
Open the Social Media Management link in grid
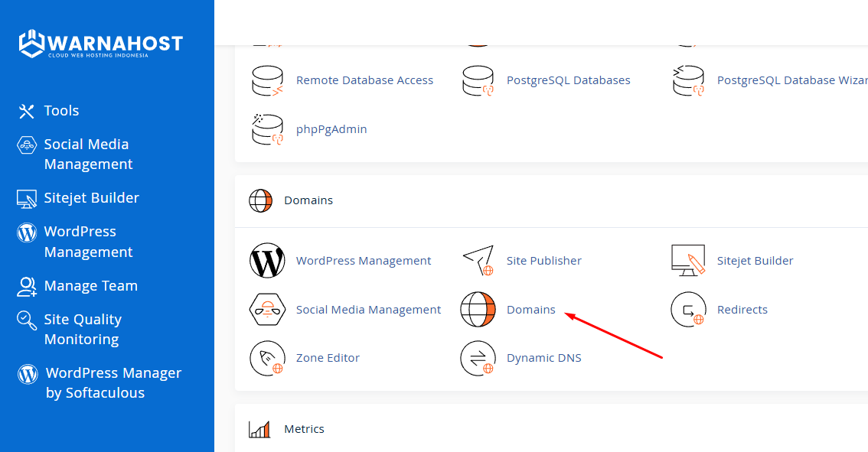point(368,310)
